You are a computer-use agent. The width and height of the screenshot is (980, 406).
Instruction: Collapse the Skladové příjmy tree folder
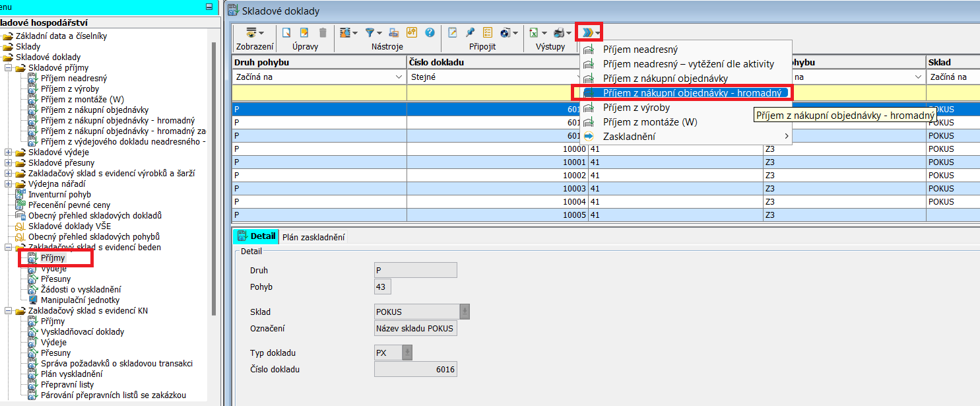pyautogui.click(x=8, y=68)
